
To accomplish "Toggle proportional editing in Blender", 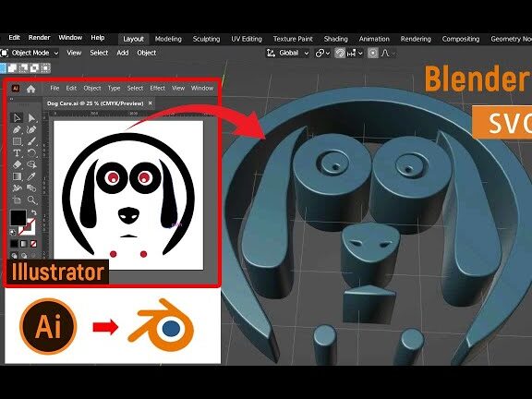I will (x=372, y=54).
